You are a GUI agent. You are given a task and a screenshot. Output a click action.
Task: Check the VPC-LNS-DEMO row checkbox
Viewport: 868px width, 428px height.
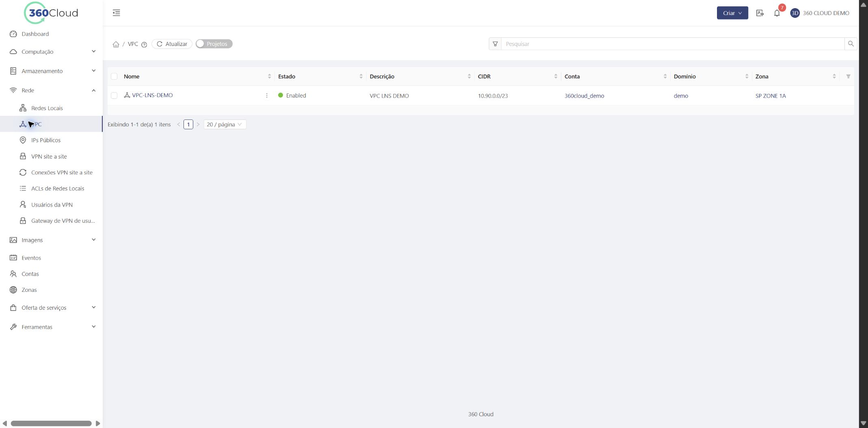pyautogui.click(x=114, y=96)
